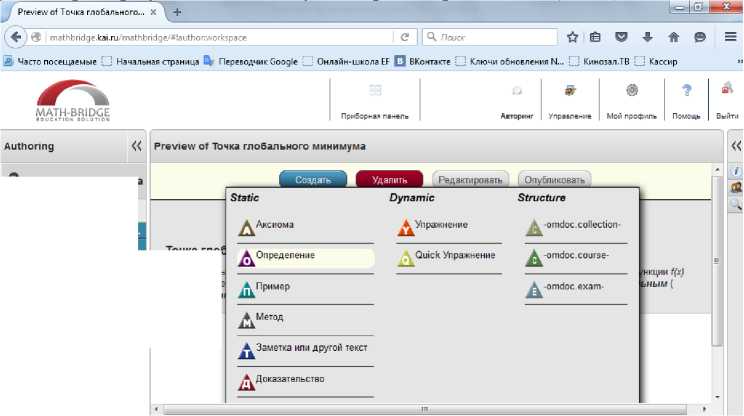Pick the Quick Упражнение triangle icon

[406, 259]
